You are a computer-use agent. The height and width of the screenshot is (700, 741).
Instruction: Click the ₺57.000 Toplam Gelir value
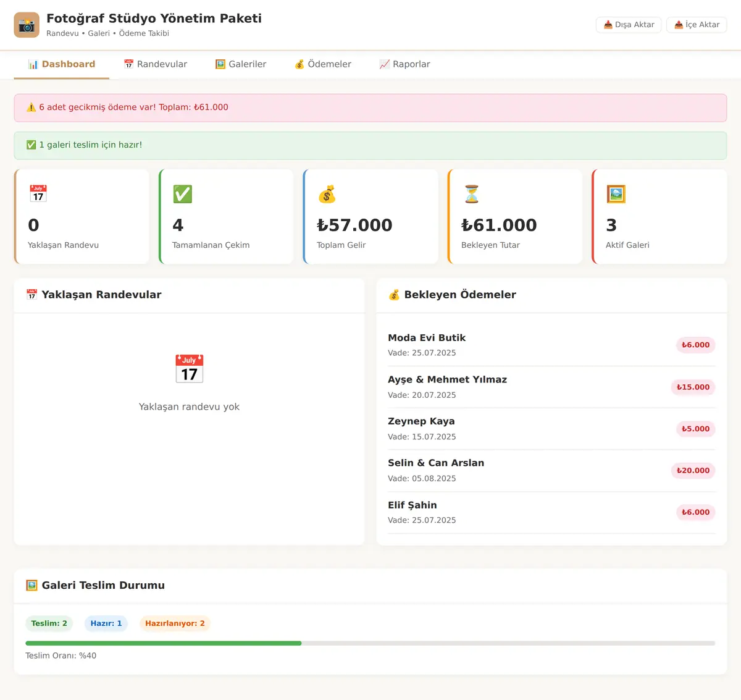point(354,225)
